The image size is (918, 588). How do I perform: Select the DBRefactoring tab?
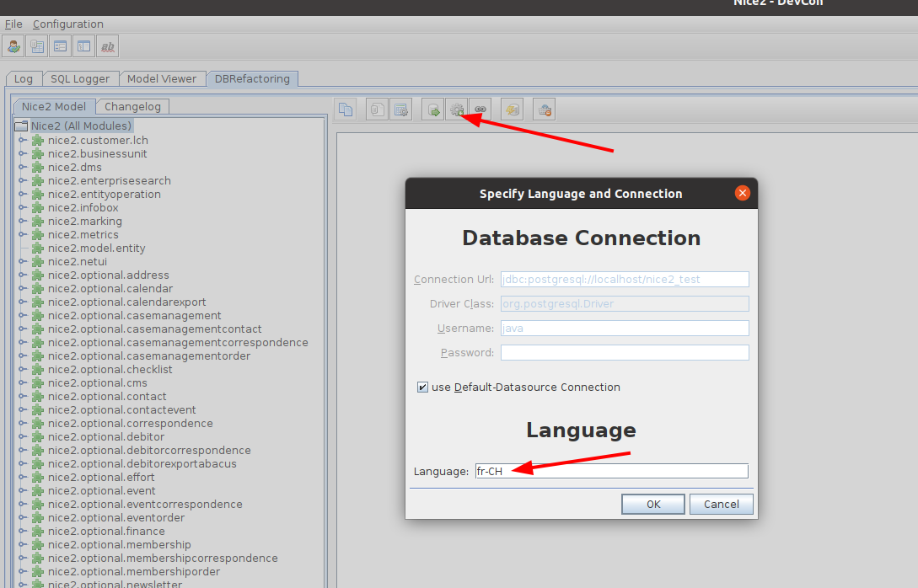pyautogui.click(x=252, y=78)
